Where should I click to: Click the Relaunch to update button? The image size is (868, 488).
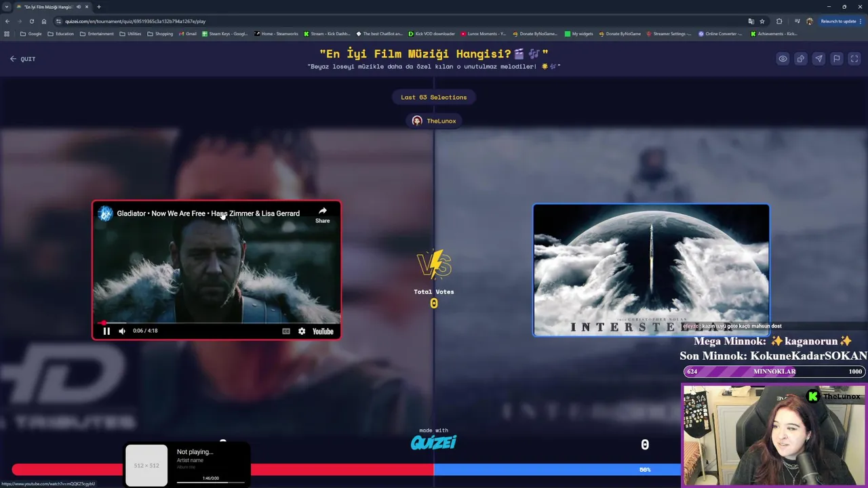[x=842, y=21]
